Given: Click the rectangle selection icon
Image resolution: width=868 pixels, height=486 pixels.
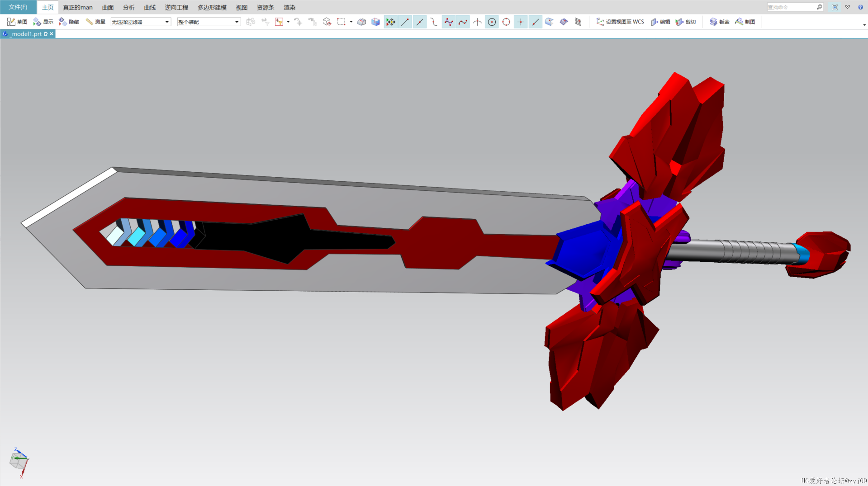Looking at the screenshot, I should pyautogui.click(x=341, y=22).
